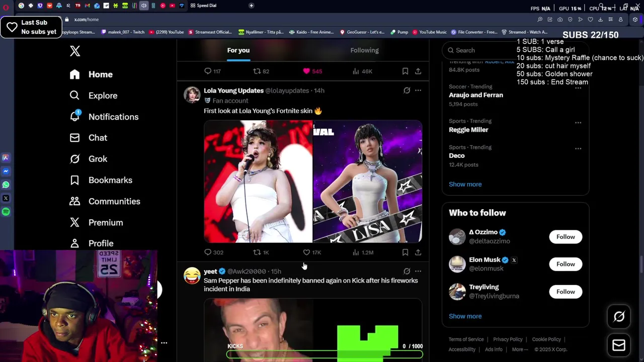Open Terms of Service link
Viewport: 644px width, 362px height.
click(x=466, y=339)
